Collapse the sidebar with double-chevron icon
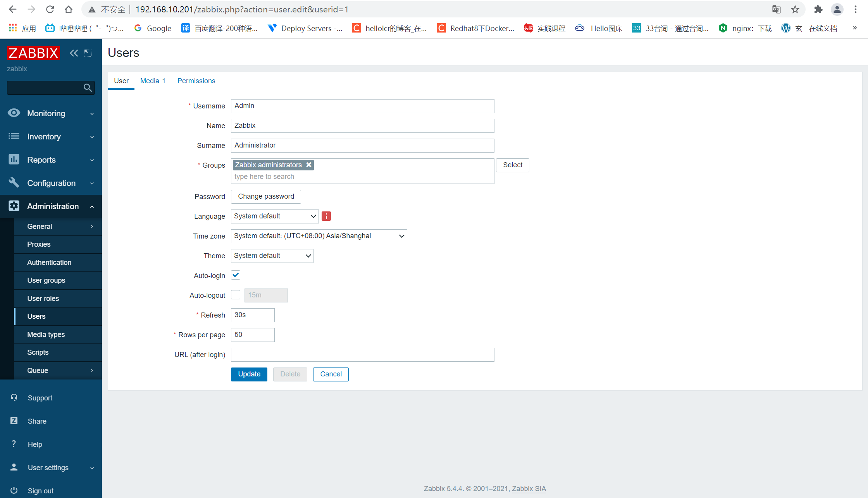Viewport: 868px width, 498px height. (74, 53)
